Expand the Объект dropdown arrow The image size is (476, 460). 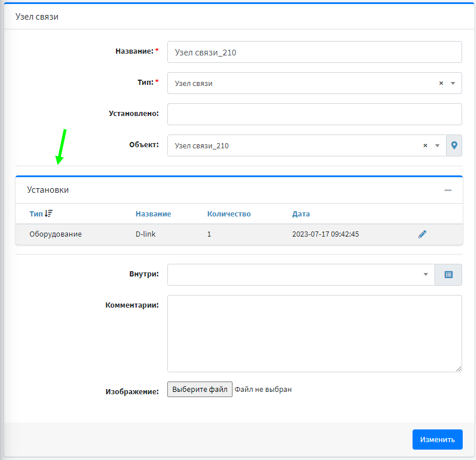(437, 145)
